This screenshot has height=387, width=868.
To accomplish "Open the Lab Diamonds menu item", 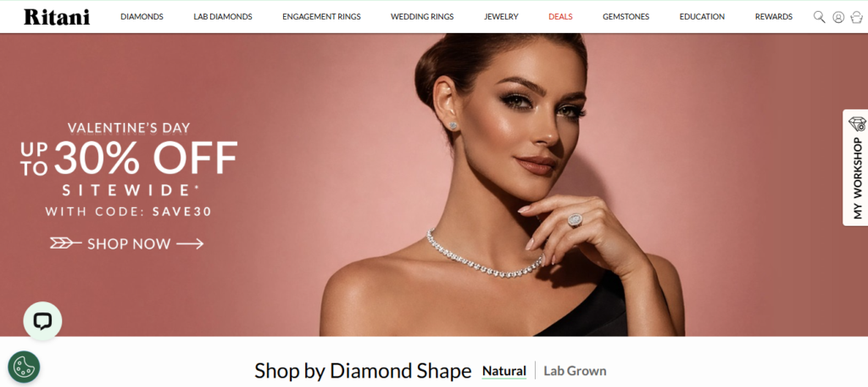I will (223, 17).
